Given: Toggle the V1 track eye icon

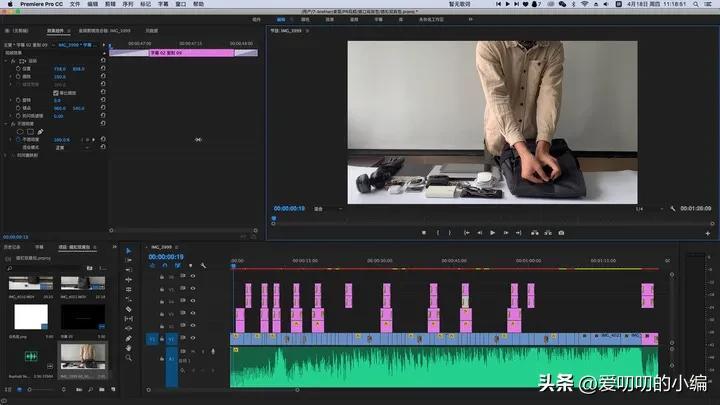Looking at the screenshot, I should click(193, 338).
